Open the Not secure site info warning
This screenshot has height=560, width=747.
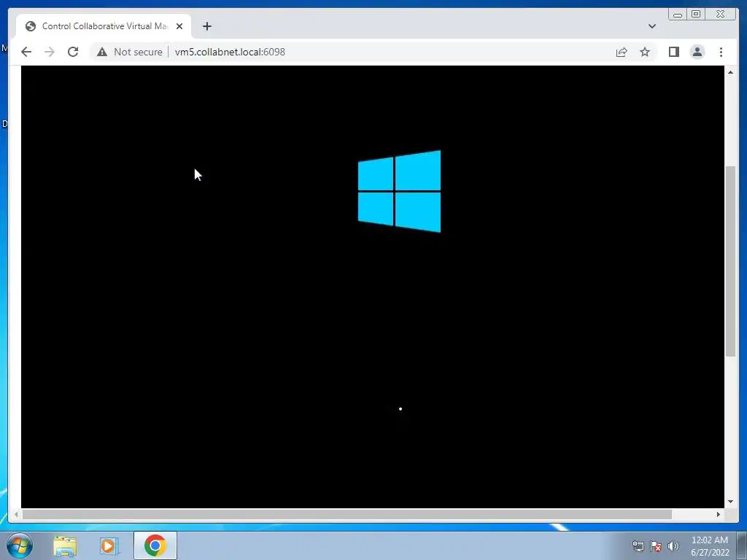point(129,52)
